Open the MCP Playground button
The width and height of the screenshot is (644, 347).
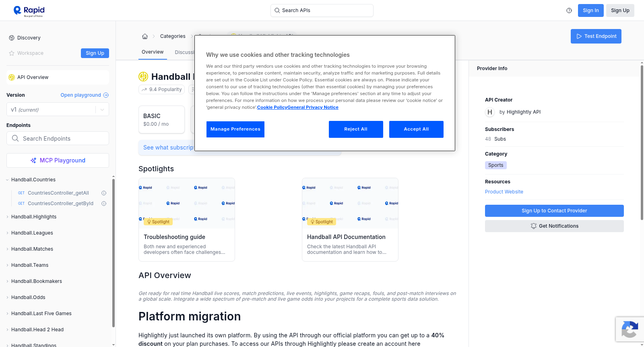coord(58,160)
